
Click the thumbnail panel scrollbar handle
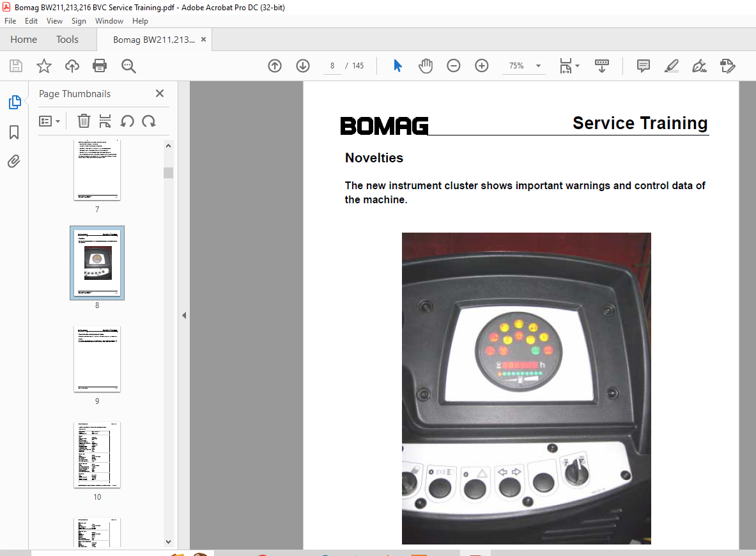point(168,173)
